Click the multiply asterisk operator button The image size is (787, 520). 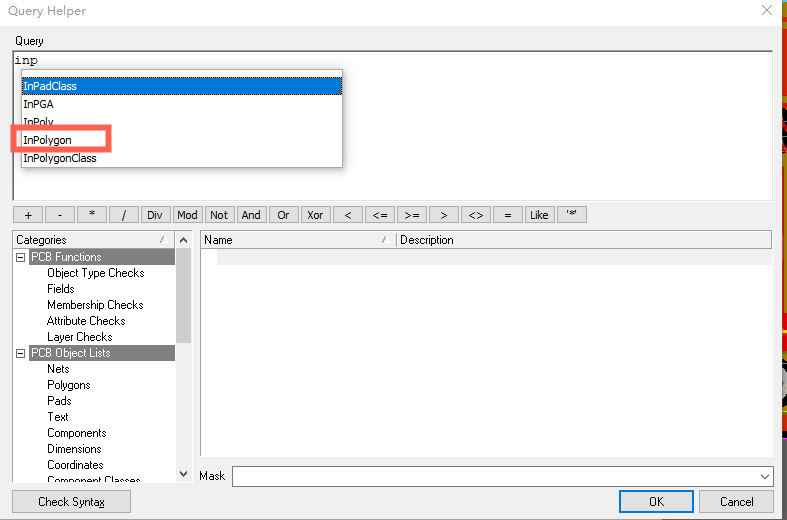click(x=92, y=215)
